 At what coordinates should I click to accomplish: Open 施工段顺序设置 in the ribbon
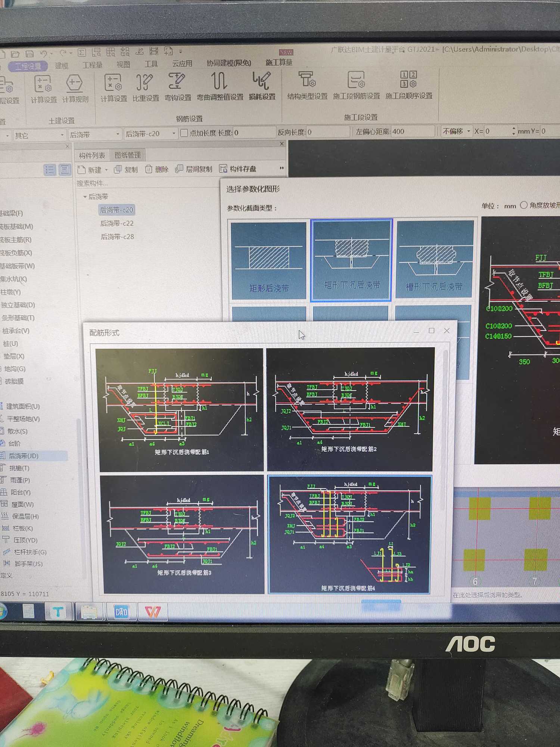point(409,85)
